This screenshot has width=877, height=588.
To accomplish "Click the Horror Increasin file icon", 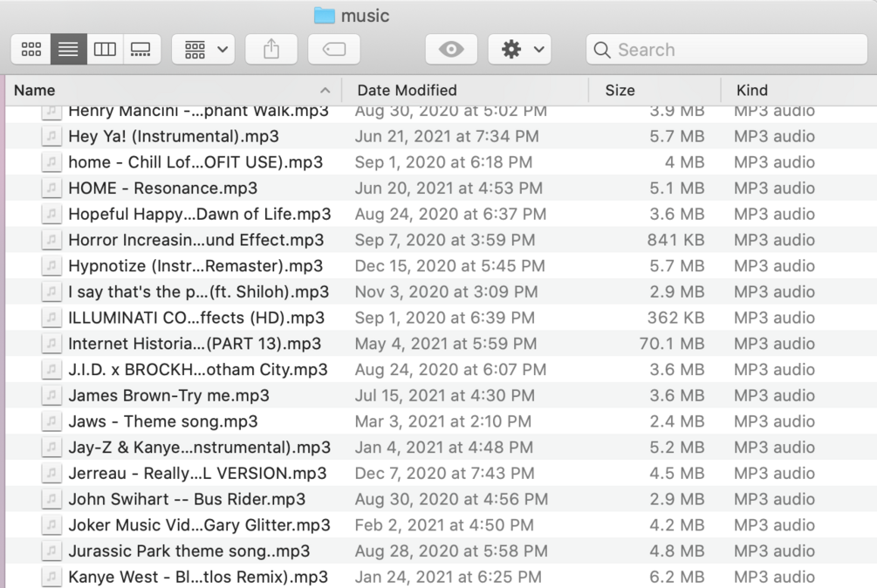I will pos(51,240).
